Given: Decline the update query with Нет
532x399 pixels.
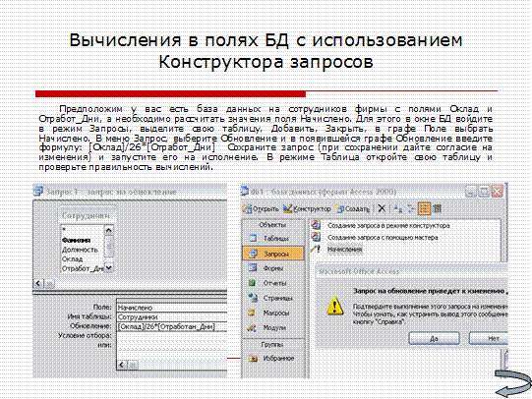Looking at the screenshot, I should click(489, 338).
